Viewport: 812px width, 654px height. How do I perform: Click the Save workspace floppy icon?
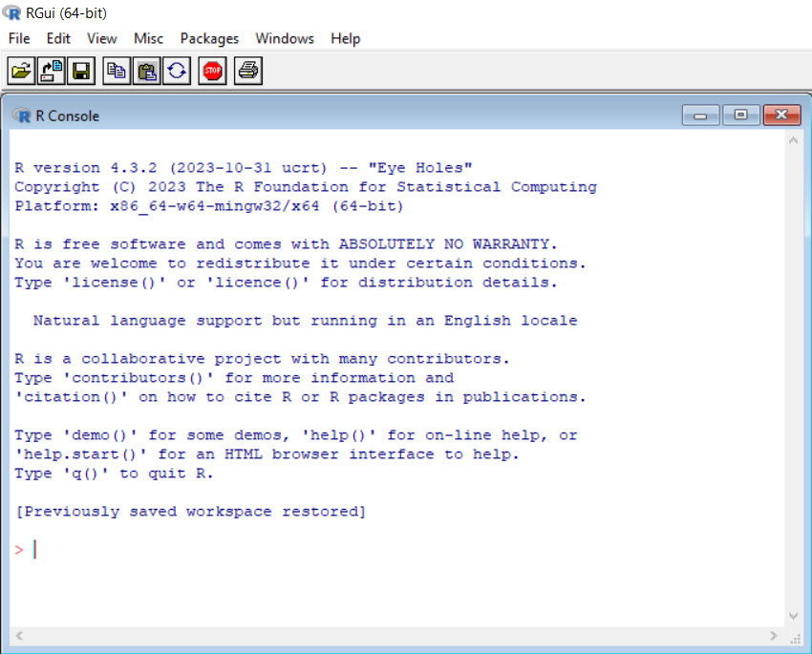pos(81,71)
